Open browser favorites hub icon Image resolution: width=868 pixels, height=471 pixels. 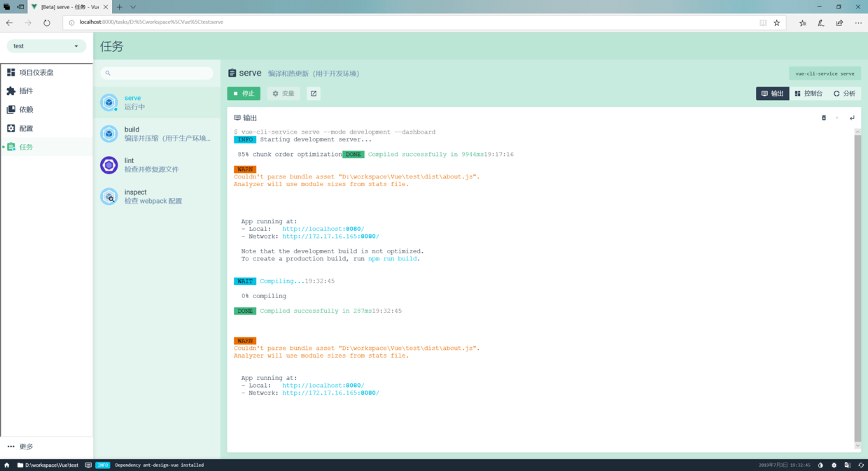coord(802,22)
